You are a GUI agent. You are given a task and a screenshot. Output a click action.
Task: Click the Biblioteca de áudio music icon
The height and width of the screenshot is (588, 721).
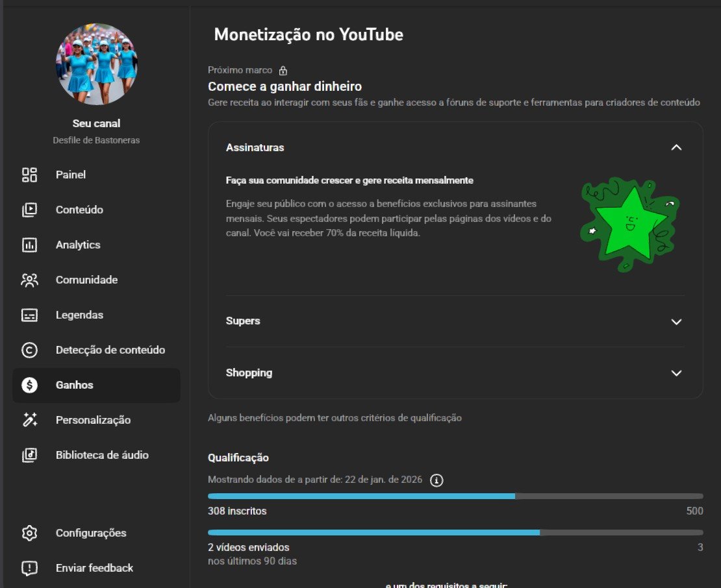(29, 455)
